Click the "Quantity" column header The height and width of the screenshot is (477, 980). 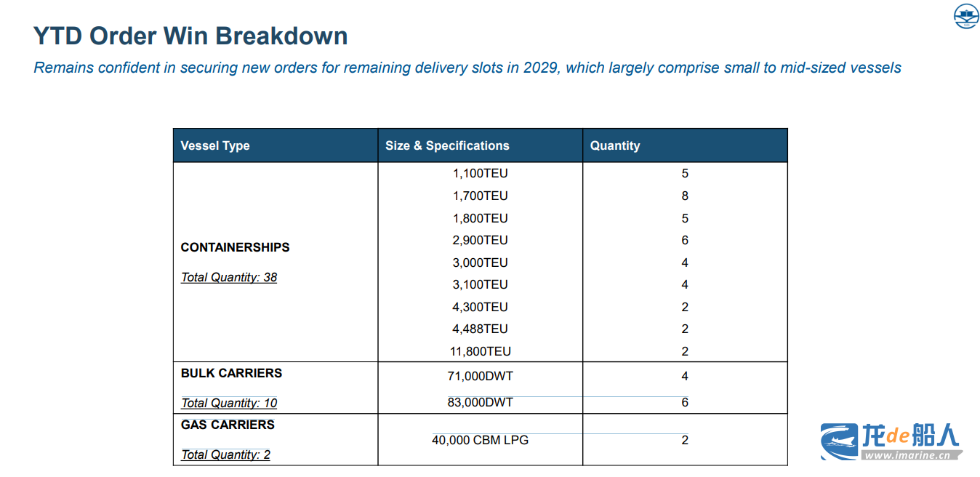pyautogui.click(x=615, y=145)
